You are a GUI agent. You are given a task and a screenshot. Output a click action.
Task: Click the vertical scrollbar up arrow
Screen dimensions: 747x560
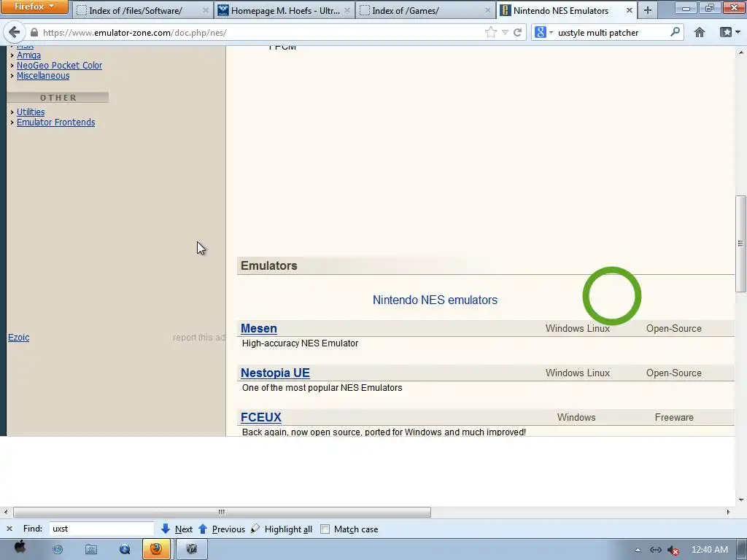[741, 52]
